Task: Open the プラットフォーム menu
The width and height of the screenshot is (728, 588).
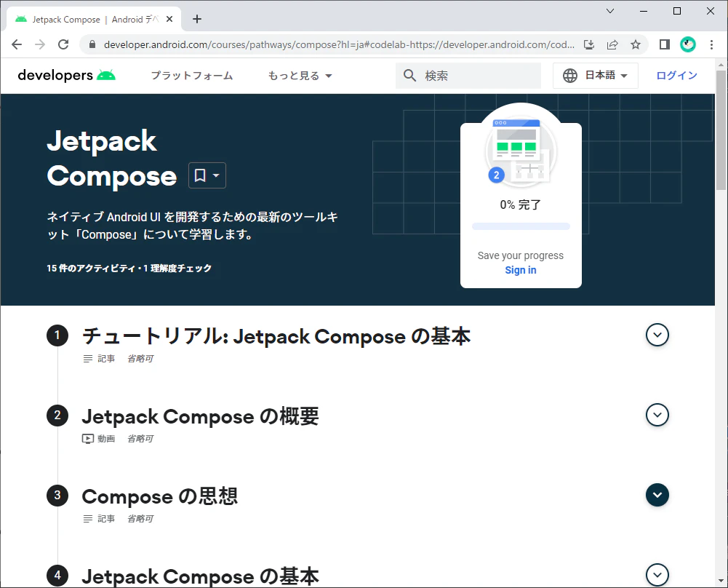Action: coord(192,75)
